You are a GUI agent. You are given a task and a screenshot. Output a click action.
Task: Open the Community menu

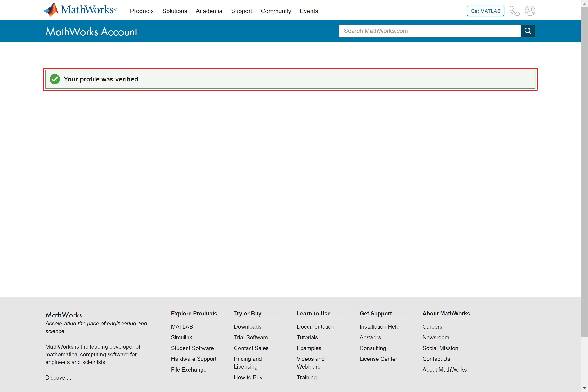(276, 11)
